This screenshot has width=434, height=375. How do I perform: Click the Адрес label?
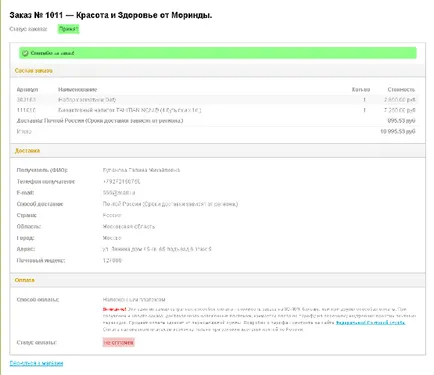[x=26, y=249]
